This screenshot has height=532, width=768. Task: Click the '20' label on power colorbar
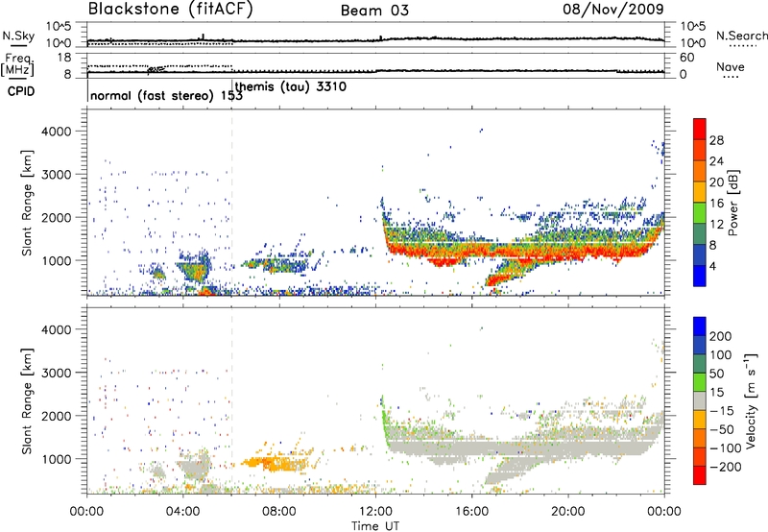tap(716, 182)
